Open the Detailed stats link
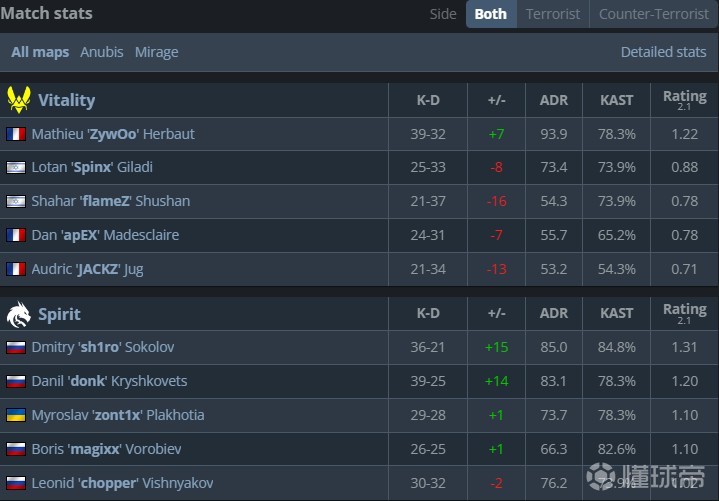Viewport: 719px width, 501px height. click(x=663, y=52)
